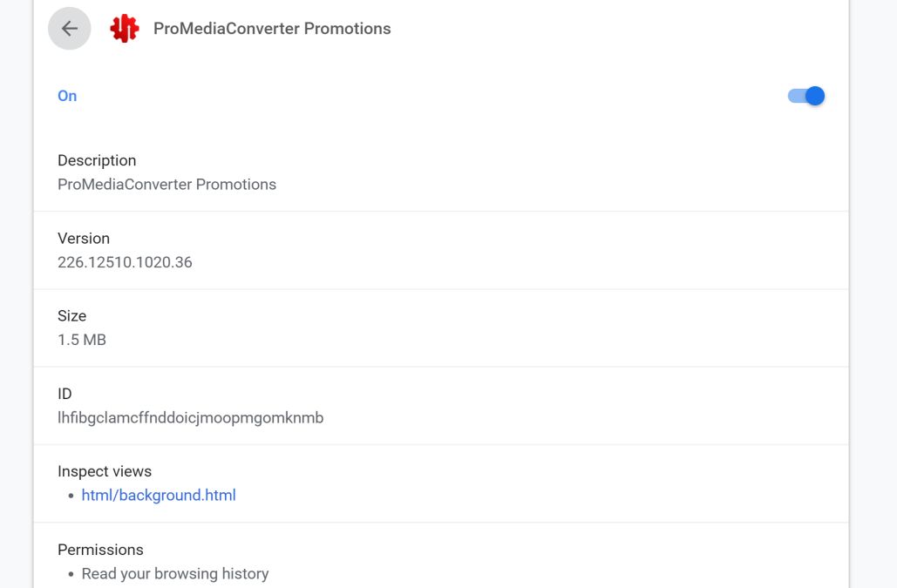Click Read your browsing history permission text
The height and width of the screenshot is (588, 897).
[x=175, y=574]
